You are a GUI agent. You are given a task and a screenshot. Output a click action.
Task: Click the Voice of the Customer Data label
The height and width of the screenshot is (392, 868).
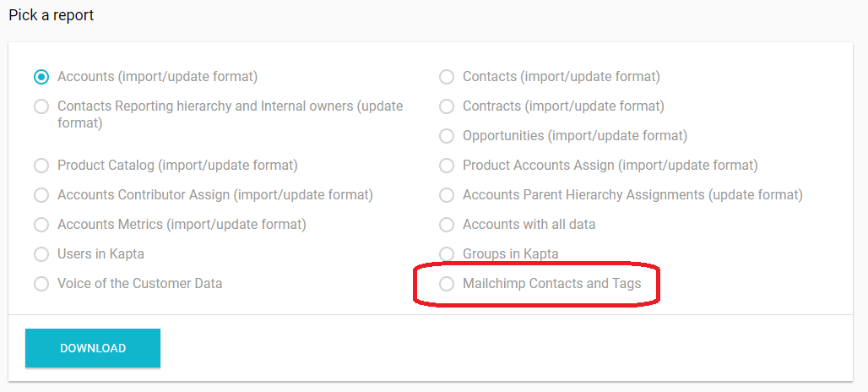tap(139, 284)
